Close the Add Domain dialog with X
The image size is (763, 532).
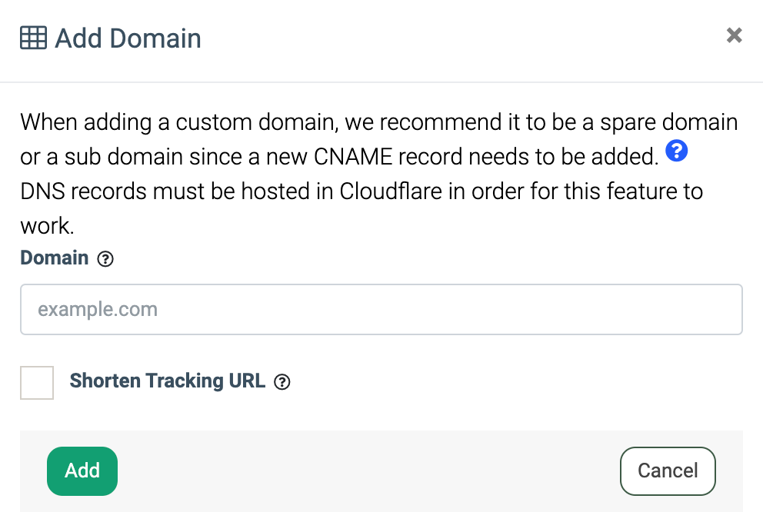tap(734, 35)
